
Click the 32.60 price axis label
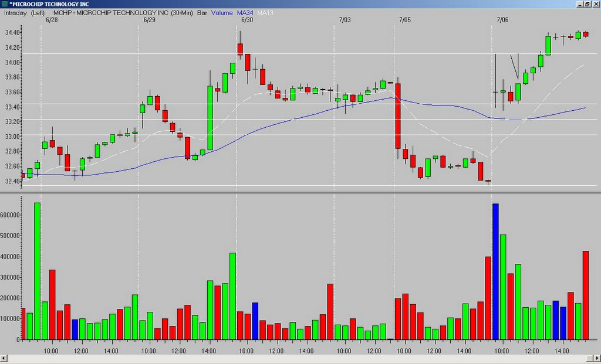coord(12,166)
